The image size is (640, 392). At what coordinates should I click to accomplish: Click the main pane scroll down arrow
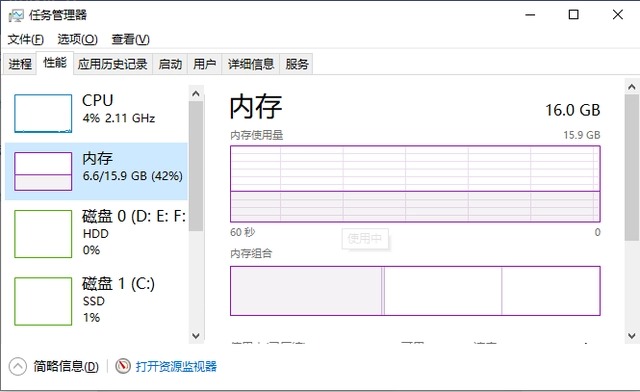tap(632, 336)
